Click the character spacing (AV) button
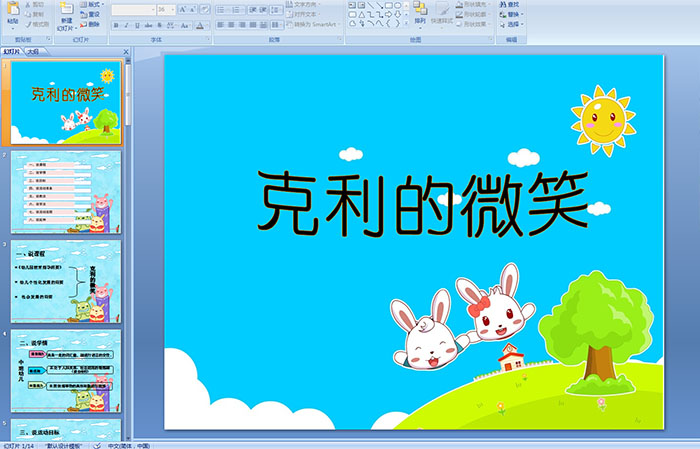This screenshot has height=449, width=700. [171, 25]
